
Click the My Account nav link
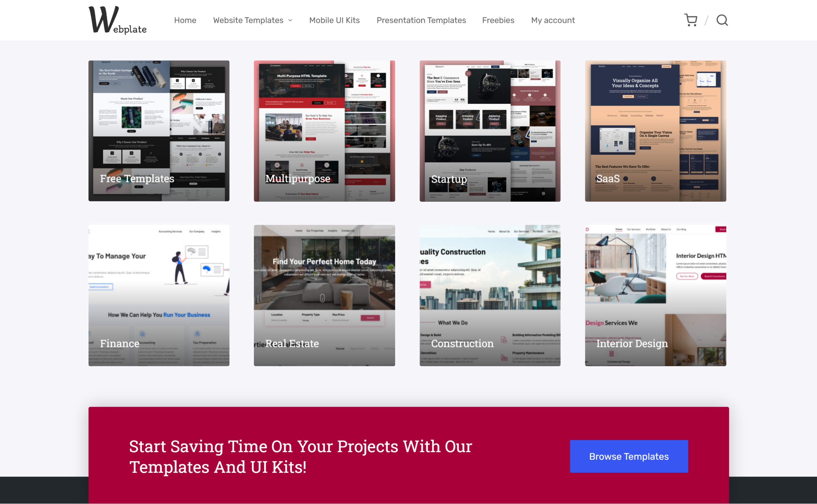[553, 20]
